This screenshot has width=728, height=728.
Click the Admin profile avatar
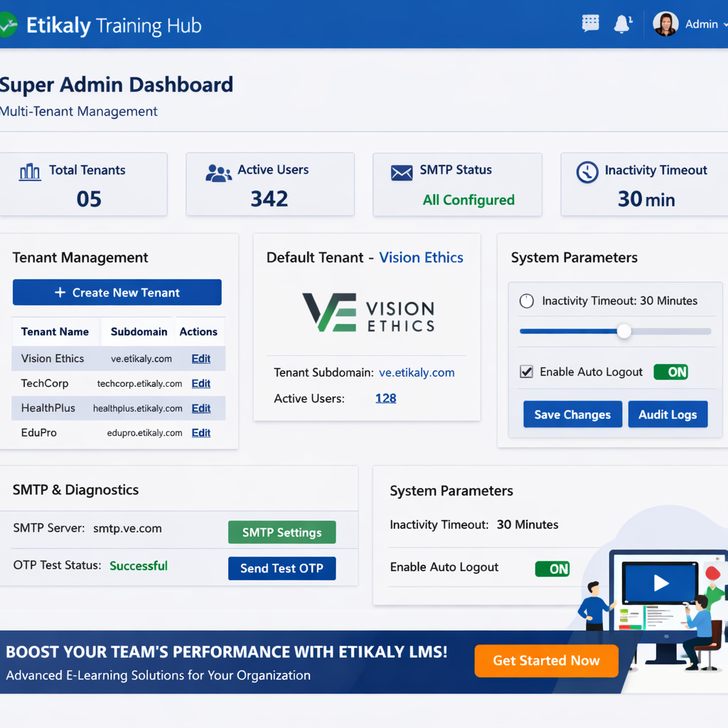[665, 24]
